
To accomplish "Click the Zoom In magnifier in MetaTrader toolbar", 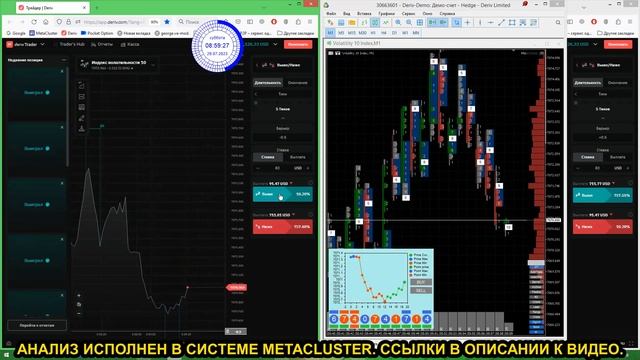I will tap(398, 23).
